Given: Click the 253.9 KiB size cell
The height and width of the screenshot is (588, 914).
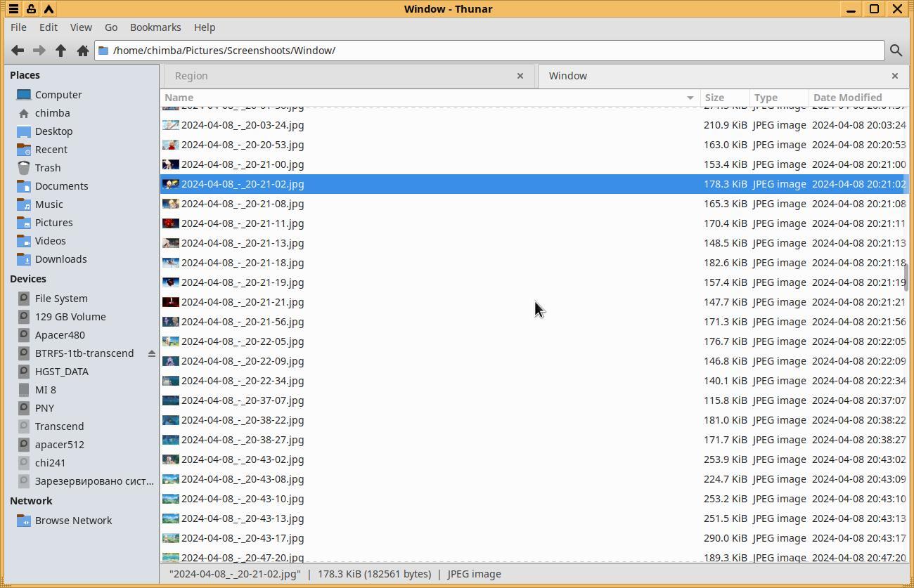Looking at the screenshot, I should click(x=725, y=459).
